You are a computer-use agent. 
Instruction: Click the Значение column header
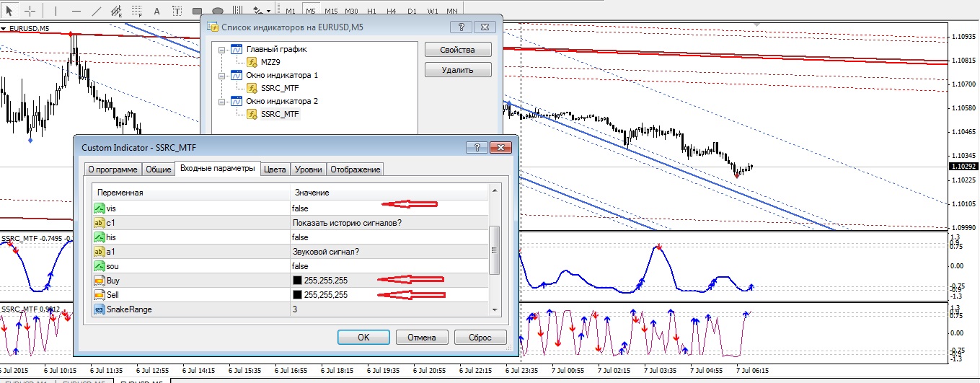[389, 193]
